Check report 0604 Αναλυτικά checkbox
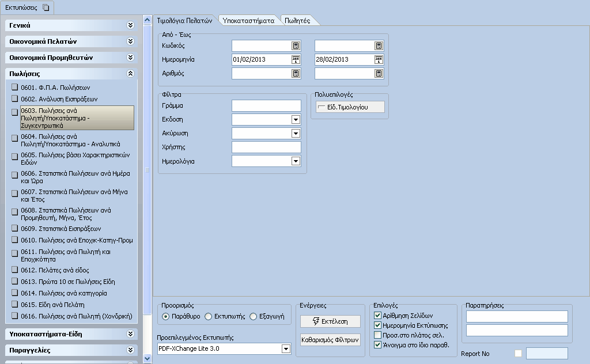 click(14, 138)
